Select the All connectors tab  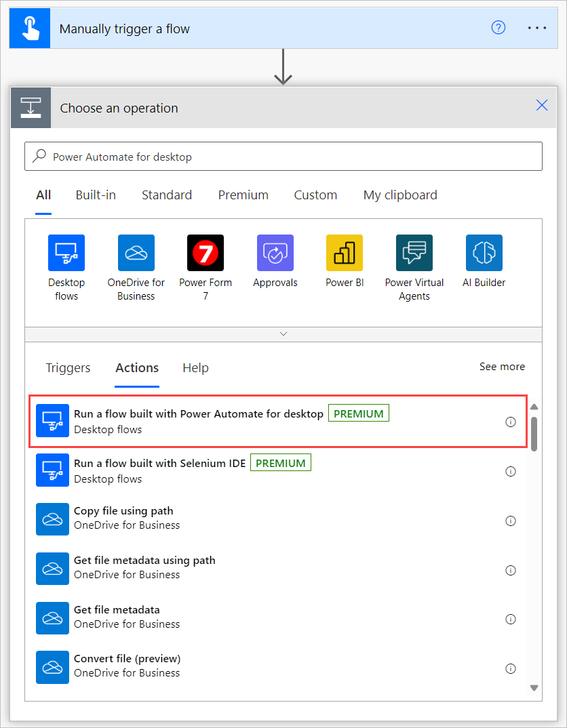(x=43, y=195)
